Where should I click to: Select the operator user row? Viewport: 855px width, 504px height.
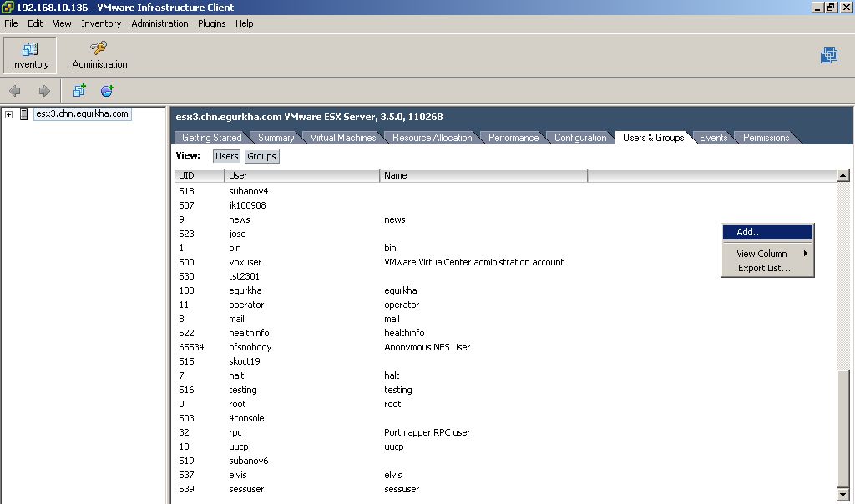pyautogui.click(x=505, y=305)
